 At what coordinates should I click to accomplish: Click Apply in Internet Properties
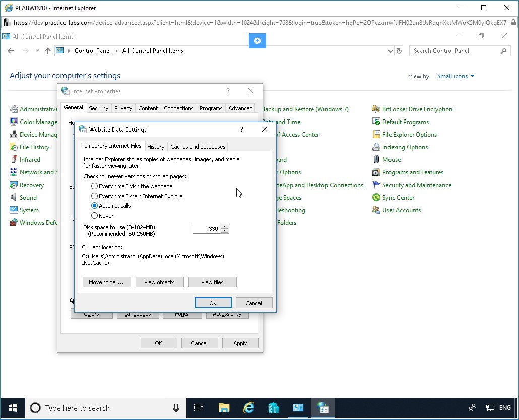click(240, 343)
